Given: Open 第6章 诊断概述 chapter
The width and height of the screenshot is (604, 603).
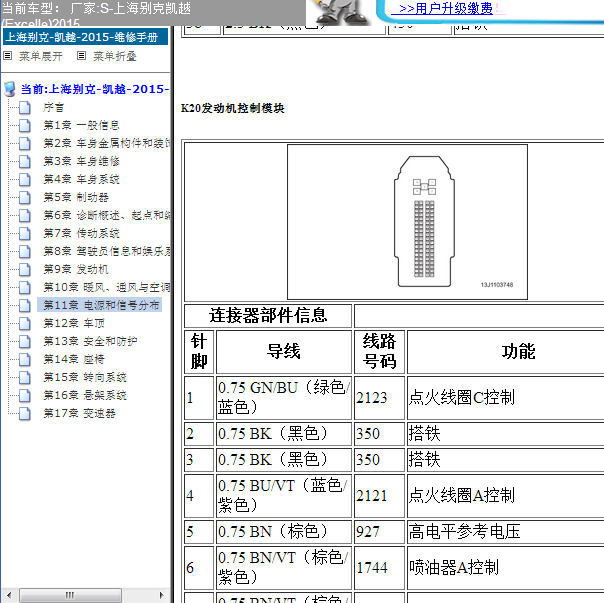Looking at the screenshot, I should pos(106,215).
